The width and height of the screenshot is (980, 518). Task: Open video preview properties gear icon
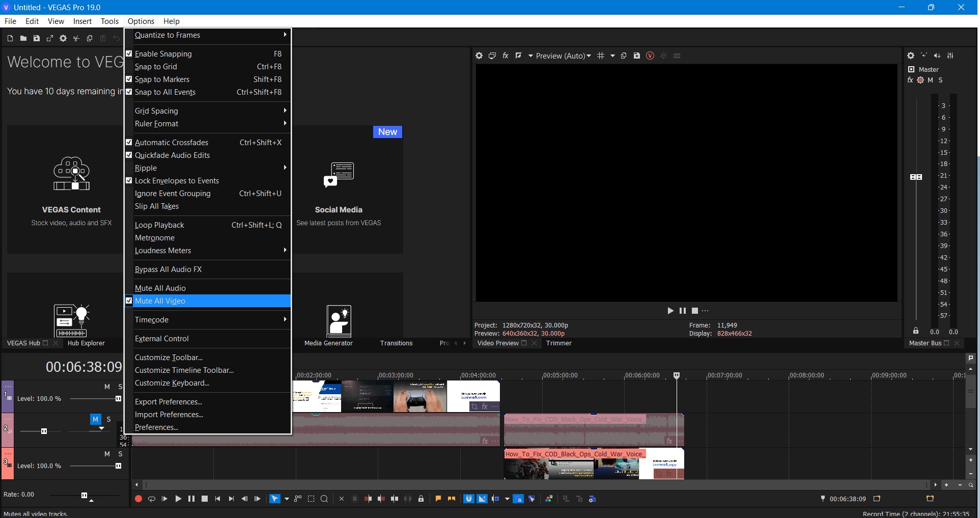point(479,56)
